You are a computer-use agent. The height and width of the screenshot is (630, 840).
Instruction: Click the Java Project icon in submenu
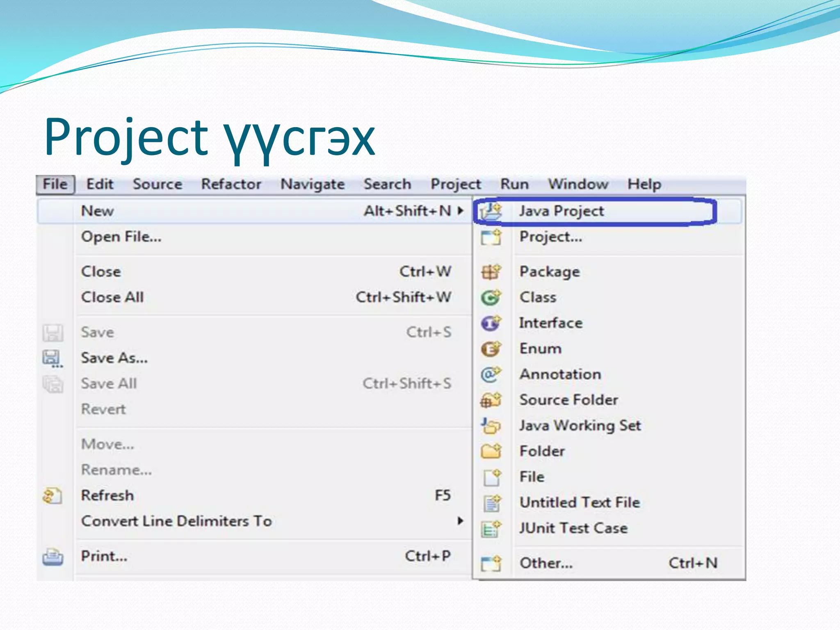coord(491,212)
